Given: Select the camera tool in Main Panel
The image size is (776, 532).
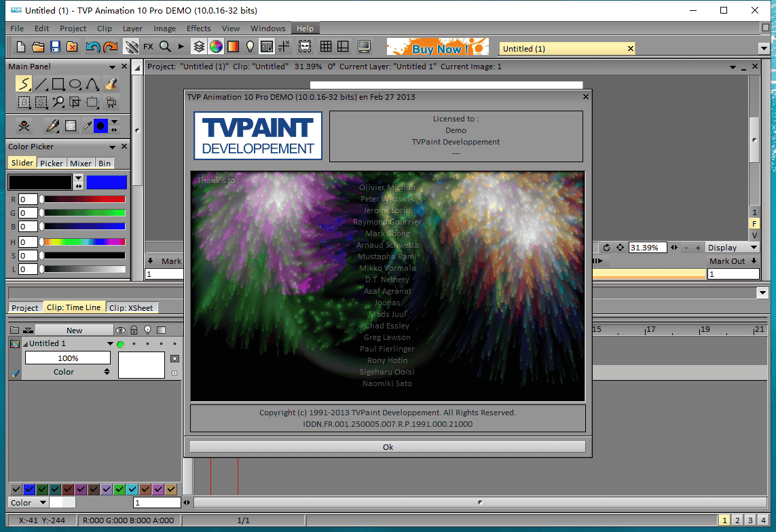Looking at the screenshot, I should click(111, 102).
